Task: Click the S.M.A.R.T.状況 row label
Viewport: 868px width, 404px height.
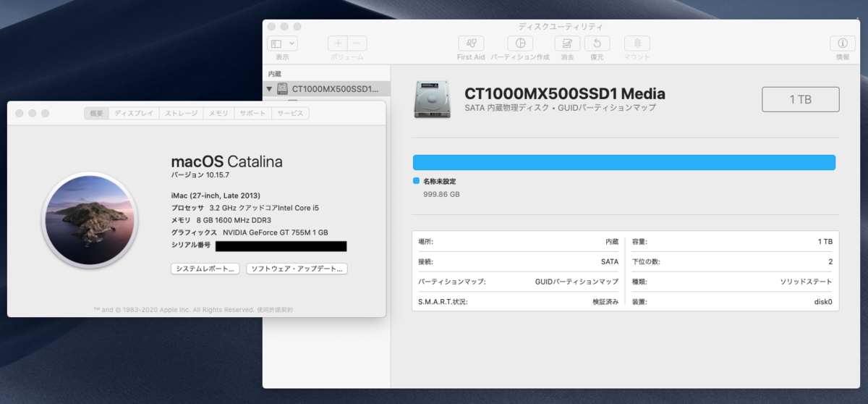Action: (x=443, y=301)
